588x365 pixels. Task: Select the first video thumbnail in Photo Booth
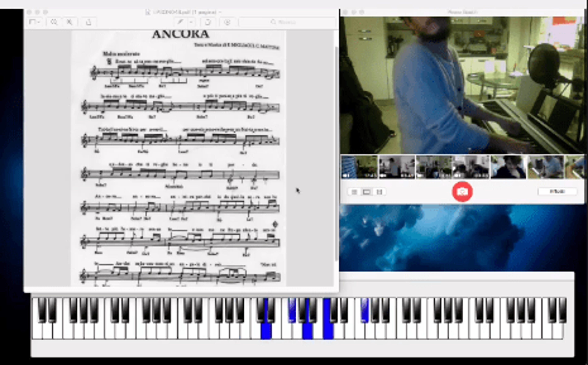359,167
